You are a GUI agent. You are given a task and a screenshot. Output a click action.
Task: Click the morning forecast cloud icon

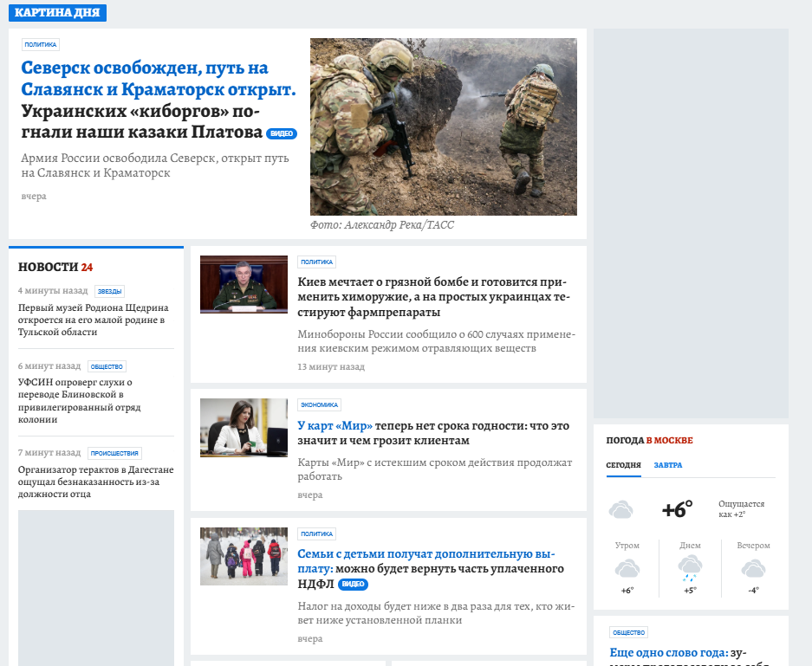pyautogui.click(x=627, y=569)
